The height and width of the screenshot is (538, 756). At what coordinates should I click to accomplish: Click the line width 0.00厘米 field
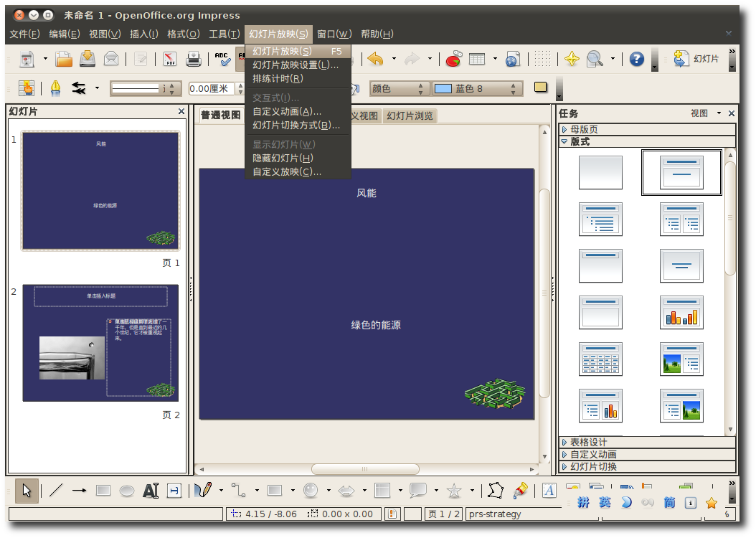(211, 89)
